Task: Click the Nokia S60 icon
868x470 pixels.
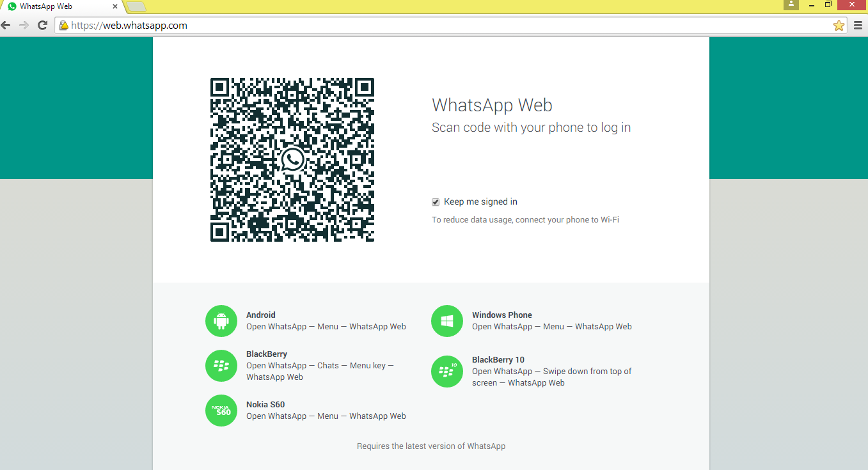Action: click(x=221, y=411)
